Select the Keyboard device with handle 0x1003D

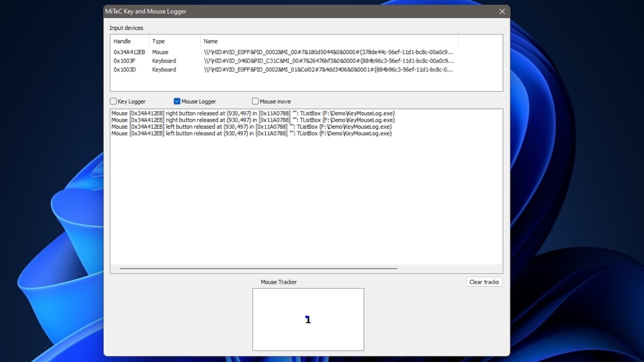125,69
